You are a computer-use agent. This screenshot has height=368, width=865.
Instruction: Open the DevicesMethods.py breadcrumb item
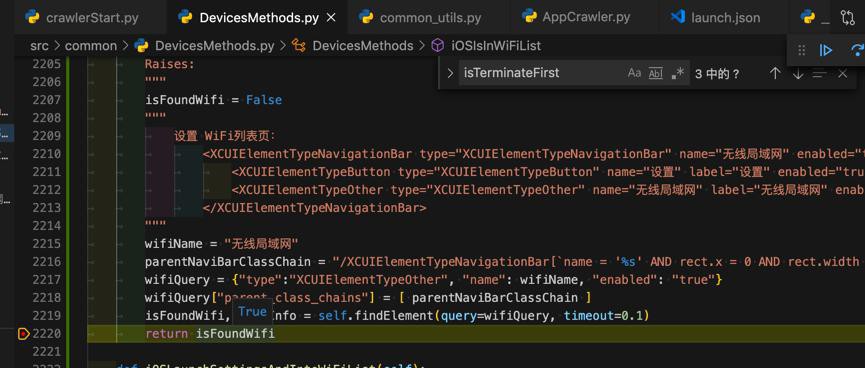pyautogui.click(x=215, y=46)
